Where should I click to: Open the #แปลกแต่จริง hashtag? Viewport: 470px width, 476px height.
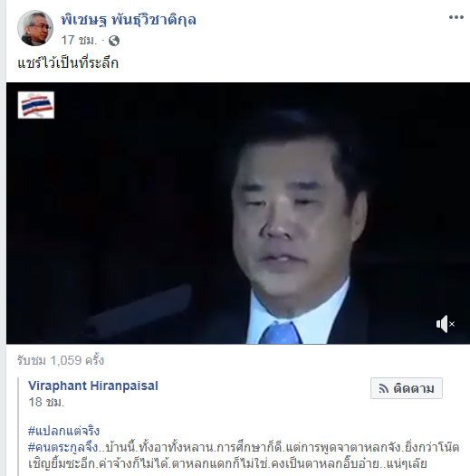(x=63, y=431)
